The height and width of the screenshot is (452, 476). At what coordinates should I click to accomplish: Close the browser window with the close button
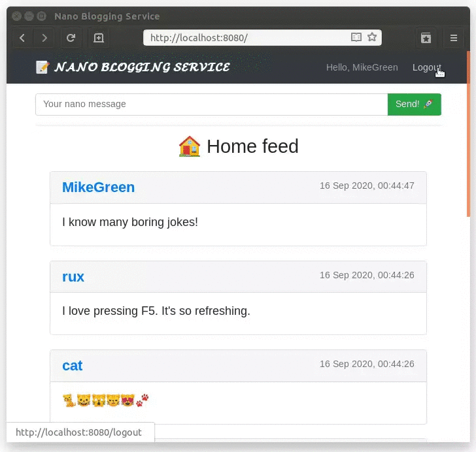[17, 16]
